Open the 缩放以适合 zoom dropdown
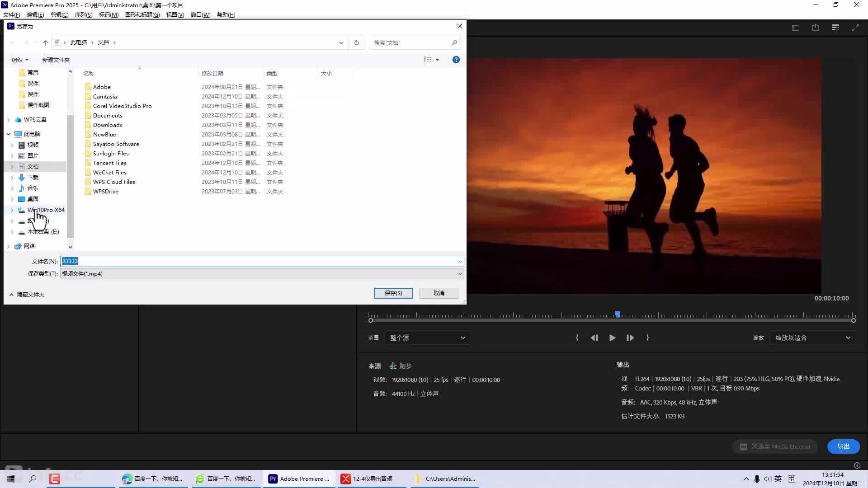868x488 pixels. 812,338
